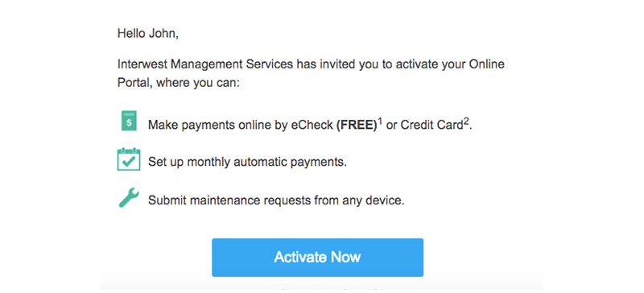
Task: Click the green wrench maintenance icon
Action: pyautogui.click(x=129, y=198)
